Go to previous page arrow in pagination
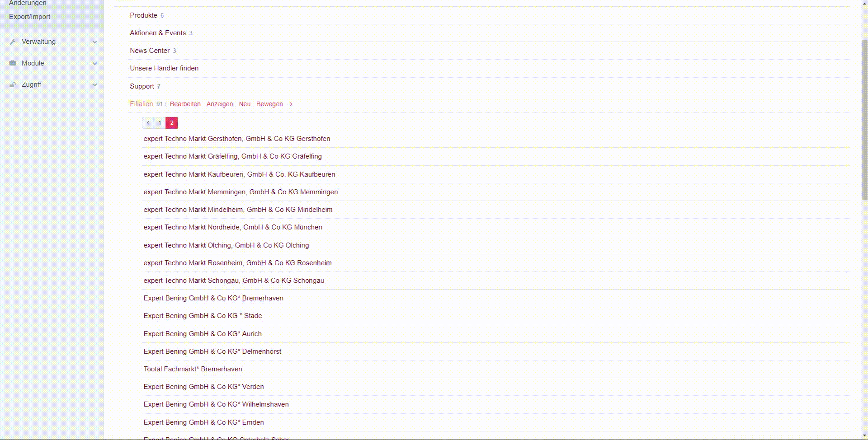 [x=148, y=123]
